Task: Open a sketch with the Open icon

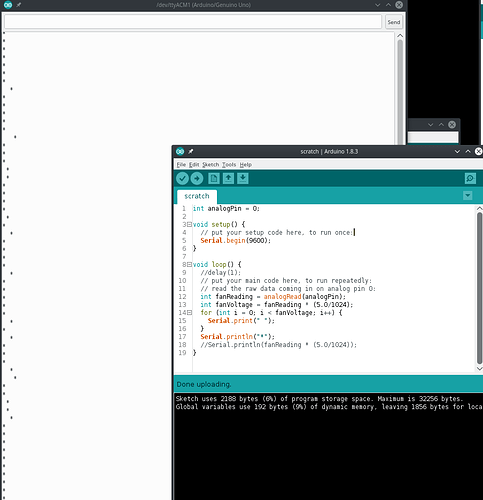Action: 228,178
